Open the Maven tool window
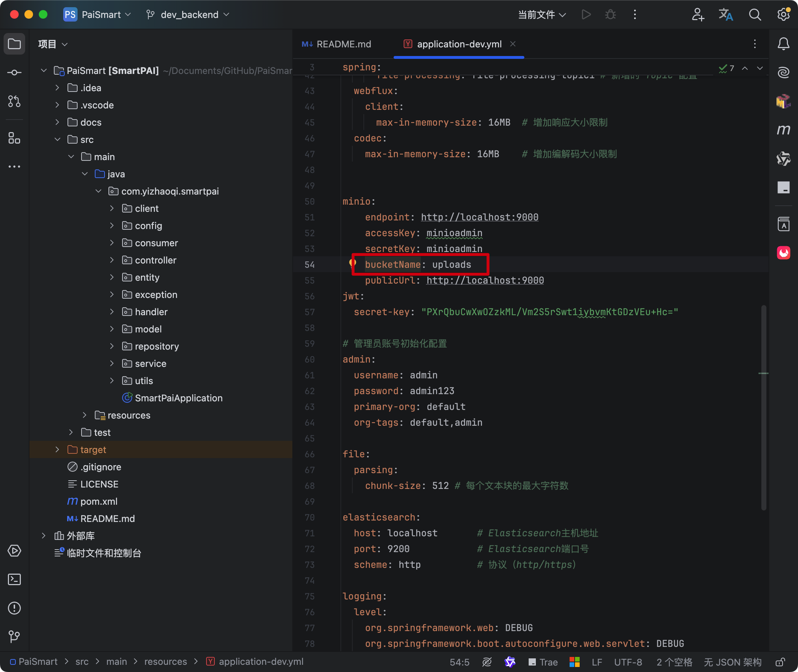 [x=783, y=130]
